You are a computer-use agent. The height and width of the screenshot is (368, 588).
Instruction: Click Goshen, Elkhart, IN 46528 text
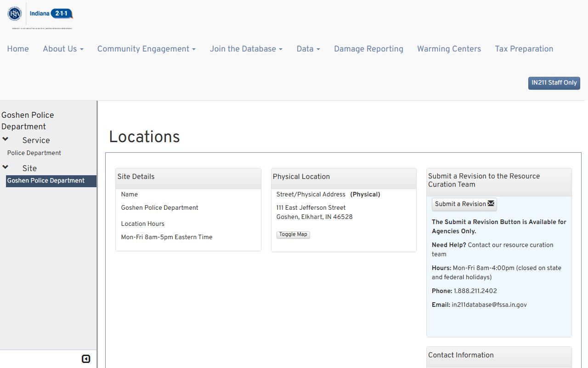tap(315, 217)
